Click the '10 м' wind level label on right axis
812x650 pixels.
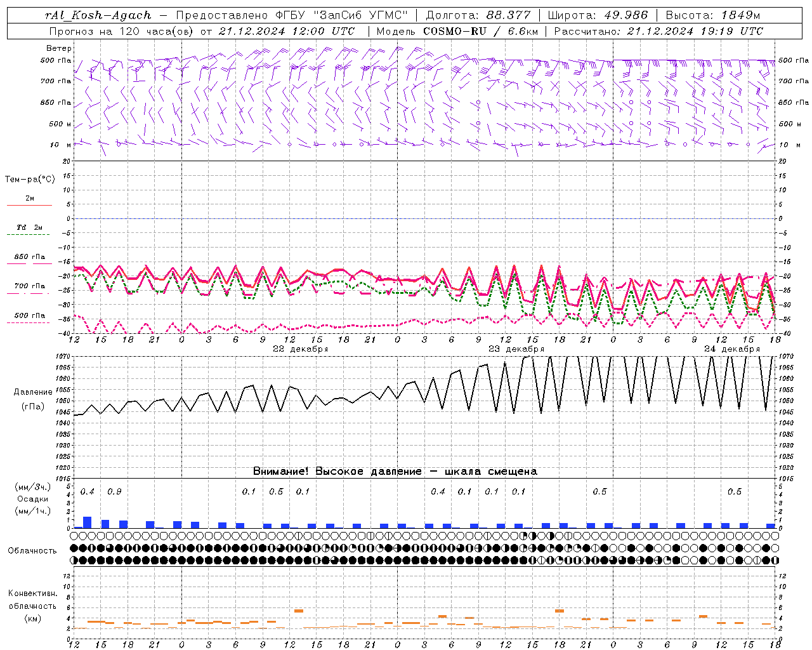[790, 145]
